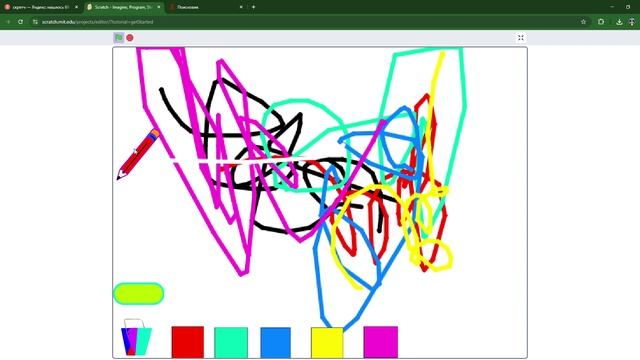Pick the turquoise color square

click(x=231, y=342)
